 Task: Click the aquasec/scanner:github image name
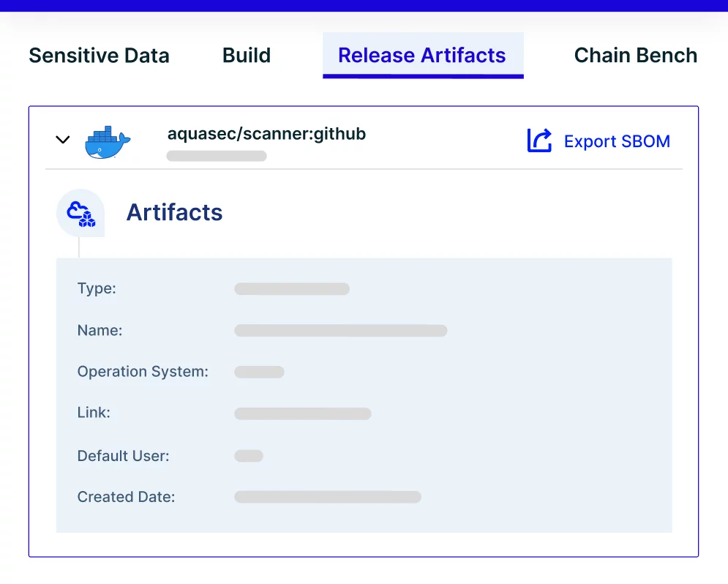[x=266, y=134]
